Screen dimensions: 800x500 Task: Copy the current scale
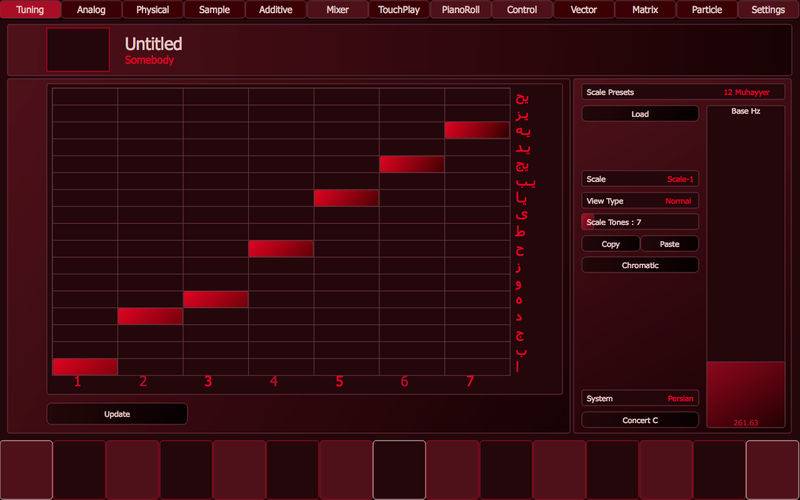(610, 244)
